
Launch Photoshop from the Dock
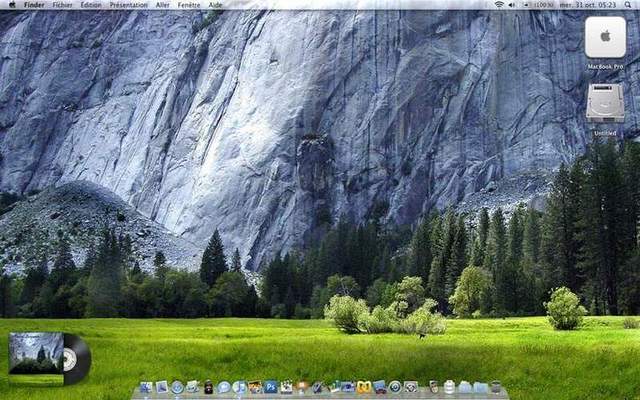tap(270, 387)
